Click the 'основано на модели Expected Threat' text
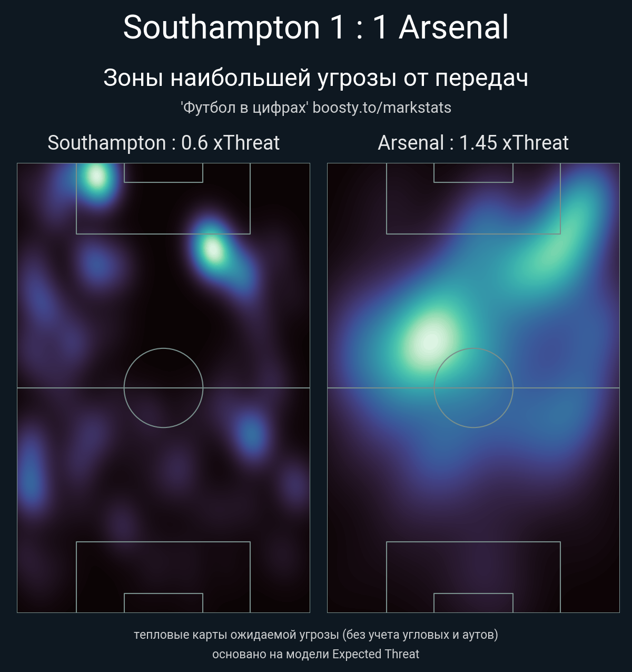This screenshot has height=672, width=632. [316, 654]
